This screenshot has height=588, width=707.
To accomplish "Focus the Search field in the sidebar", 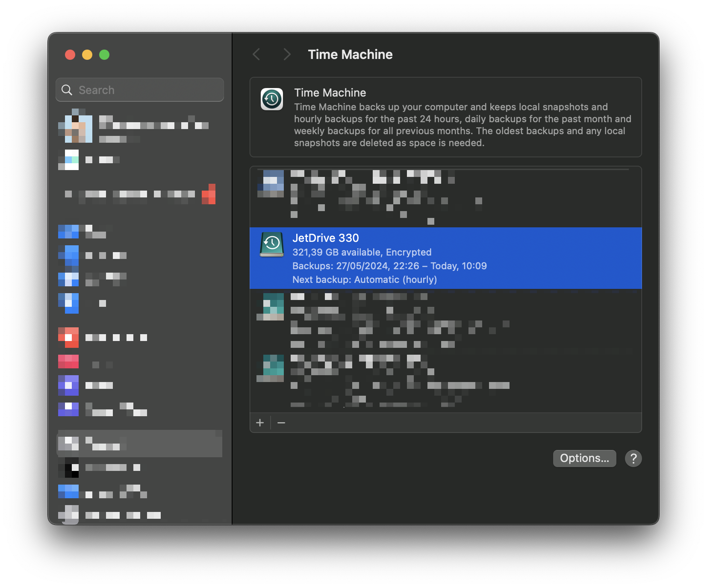I will [x=145, y=90].
